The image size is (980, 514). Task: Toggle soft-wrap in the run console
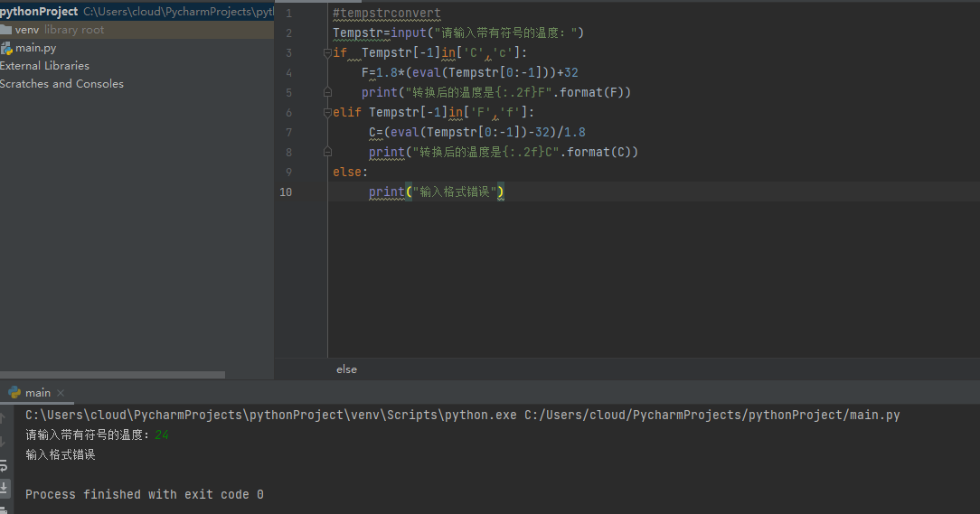pos(3,465)
